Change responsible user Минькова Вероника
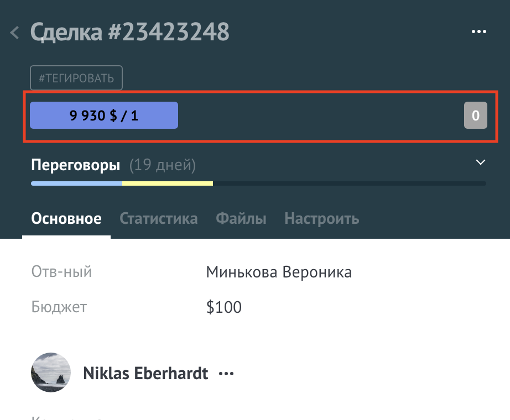The height and width of the screenshot is (420, 510). (278, 272)
